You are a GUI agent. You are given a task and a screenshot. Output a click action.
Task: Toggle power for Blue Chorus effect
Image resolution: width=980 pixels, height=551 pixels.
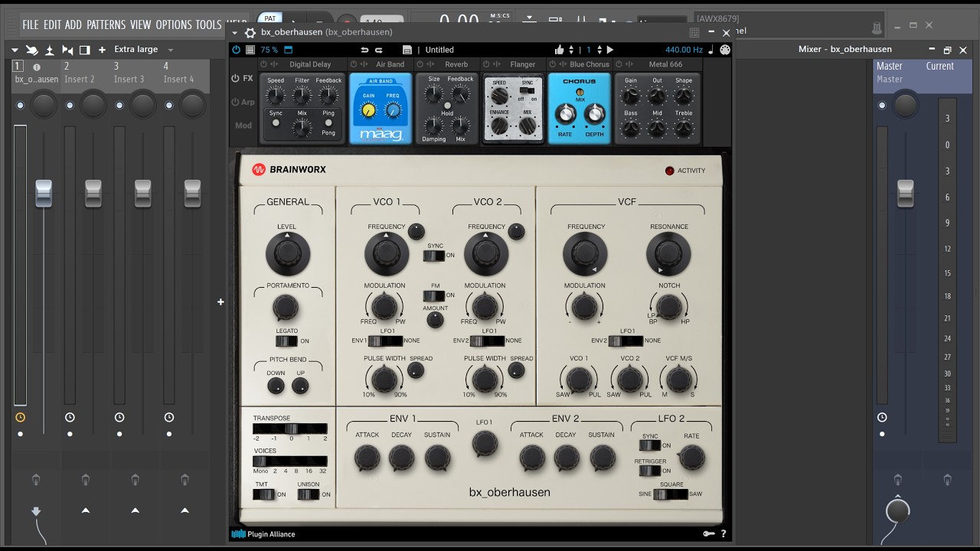[553, 64]
